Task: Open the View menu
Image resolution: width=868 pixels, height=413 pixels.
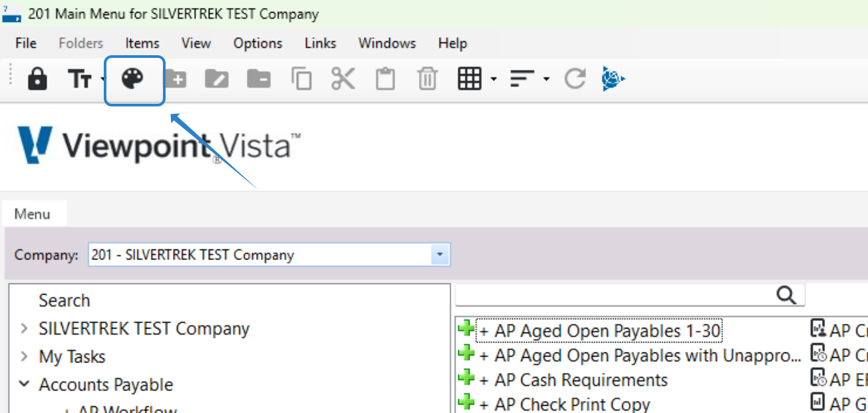Action: point(196,43)
